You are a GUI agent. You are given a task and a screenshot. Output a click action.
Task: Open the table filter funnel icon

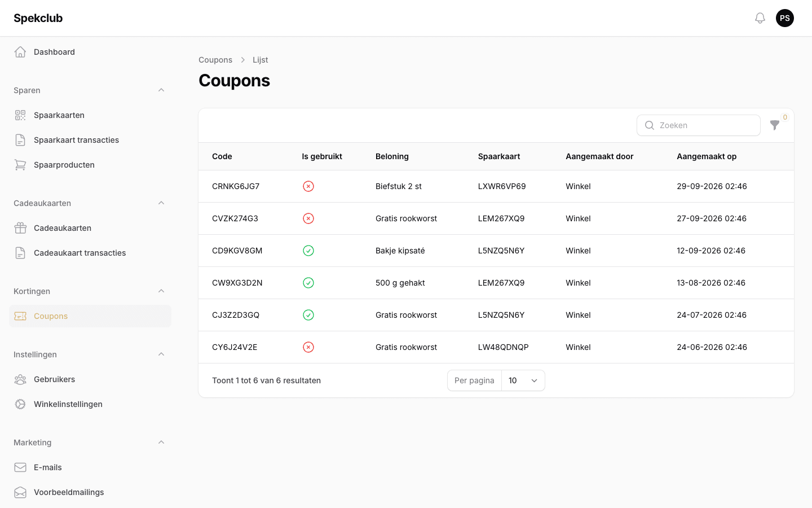tap(775, 125)
